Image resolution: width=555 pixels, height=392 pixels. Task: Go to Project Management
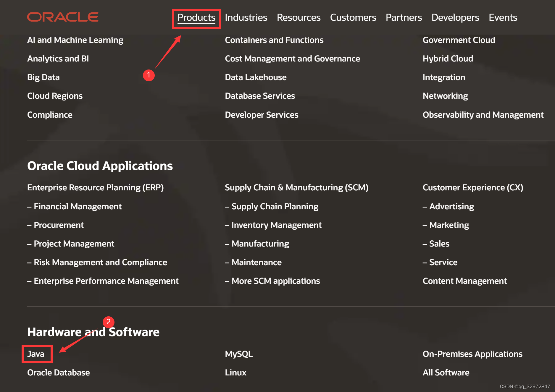pyautogui.click(x=71, y=244)
